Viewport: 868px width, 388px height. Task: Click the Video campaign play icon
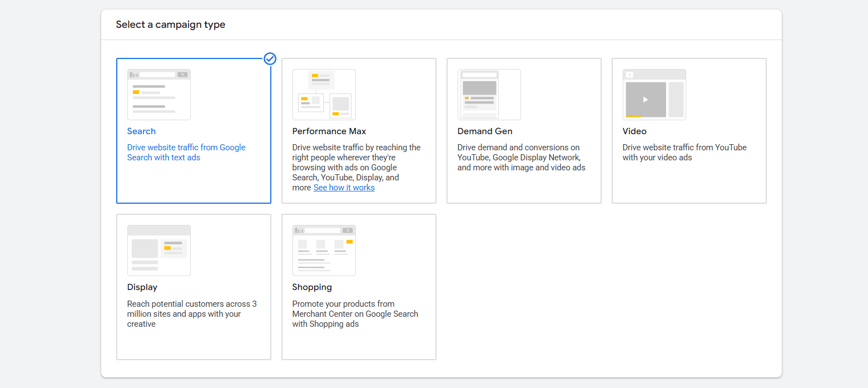pos(645,100)
